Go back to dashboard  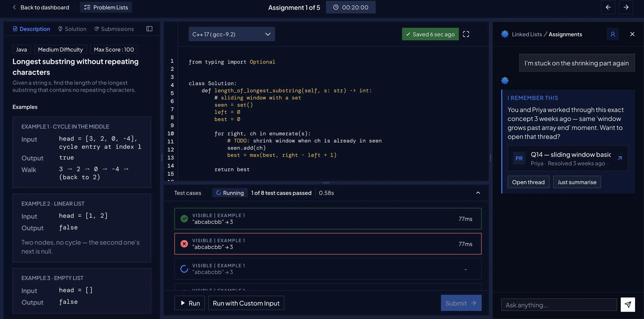pos(41,7)
